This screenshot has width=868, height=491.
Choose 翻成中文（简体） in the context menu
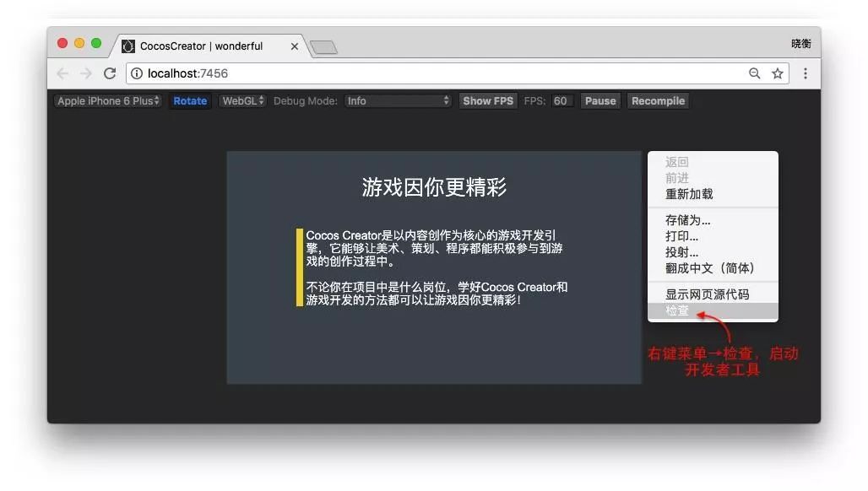click(713, 268)
